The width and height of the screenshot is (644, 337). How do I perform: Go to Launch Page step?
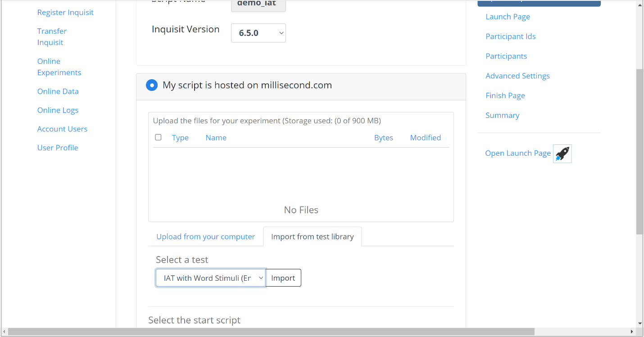[x=508, y=17]
